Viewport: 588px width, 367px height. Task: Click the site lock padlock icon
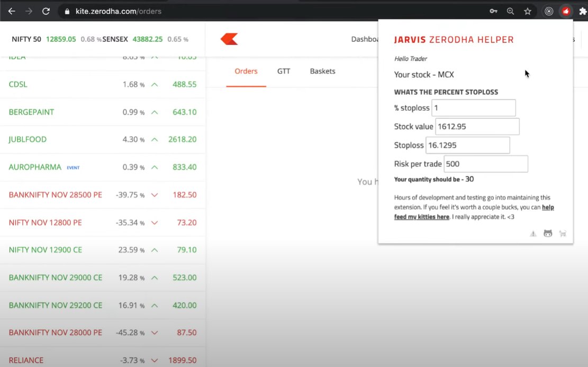tap(67, 11)
